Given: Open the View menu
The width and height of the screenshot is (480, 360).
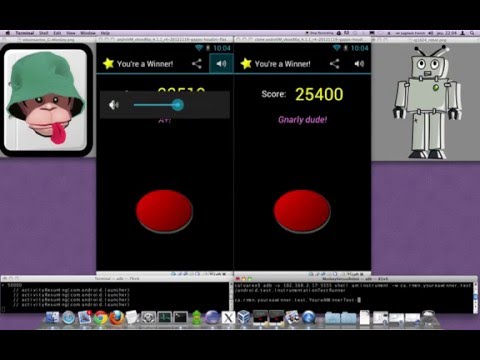Looking at the screenshot, I should (71, 33).
